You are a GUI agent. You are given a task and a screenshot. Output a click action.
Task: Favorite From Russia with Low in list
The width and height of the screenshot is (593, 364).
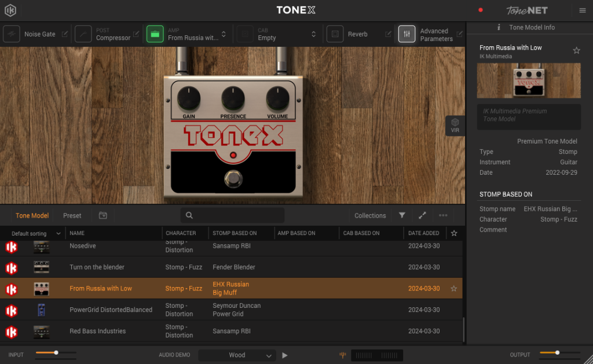pos(454,288)
